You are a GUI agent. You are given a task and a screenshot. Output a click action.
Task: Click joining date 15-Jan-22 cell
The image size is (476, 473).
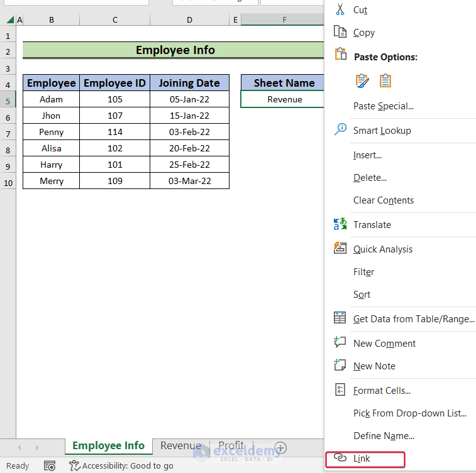[x=189, y=116]
